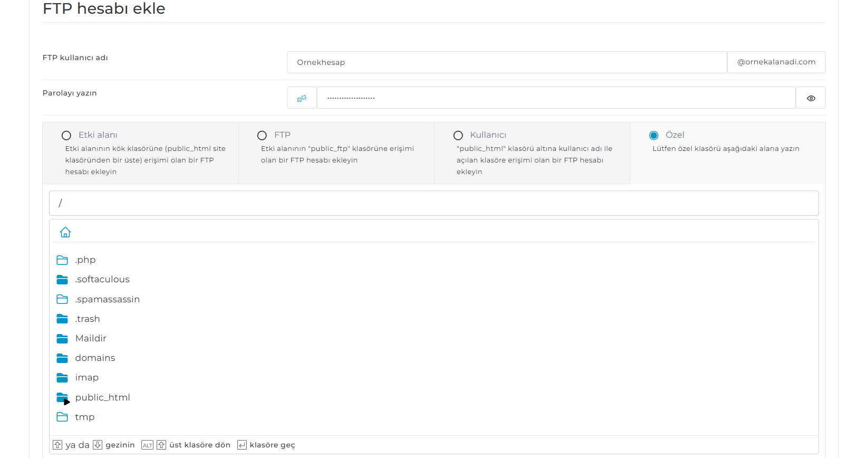
Task: Click the generate random password dice icon
Action: [x=302, y=98]
